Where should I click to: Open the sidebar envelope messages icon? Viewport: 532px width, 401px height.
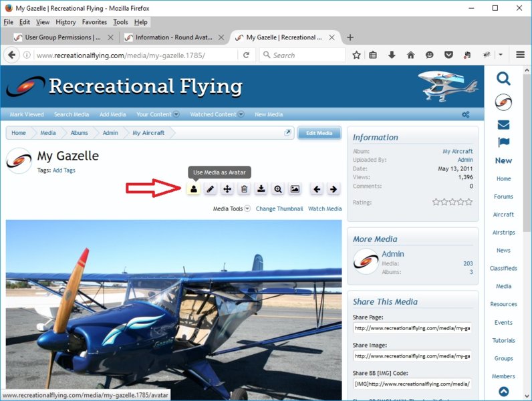(x=503, y=125)
